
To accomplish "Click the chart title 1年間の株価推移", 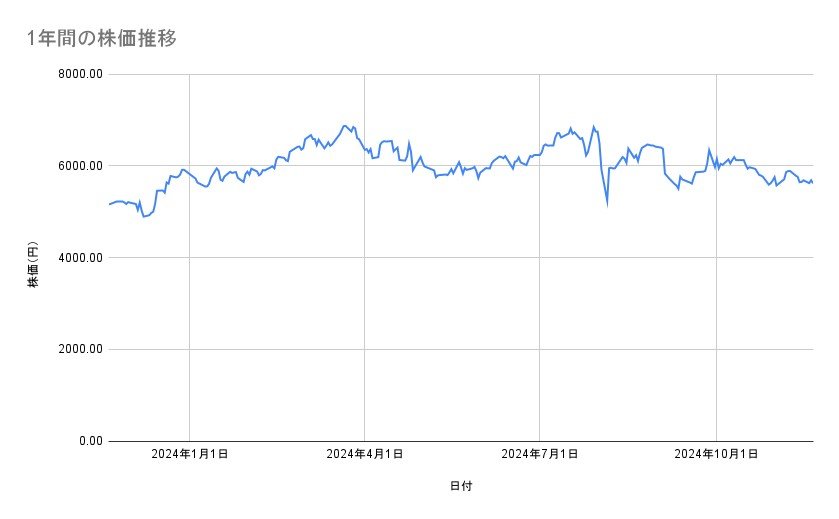I will pyautogui.click(x=104, y=38).
